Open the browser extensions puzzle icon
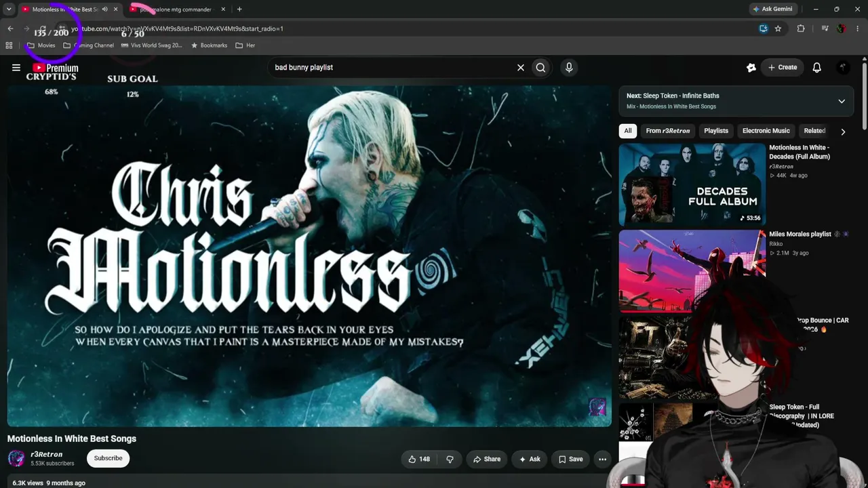The height and width of the screenshot is (488, 868). pyautogui.click(x=801, y=28)
